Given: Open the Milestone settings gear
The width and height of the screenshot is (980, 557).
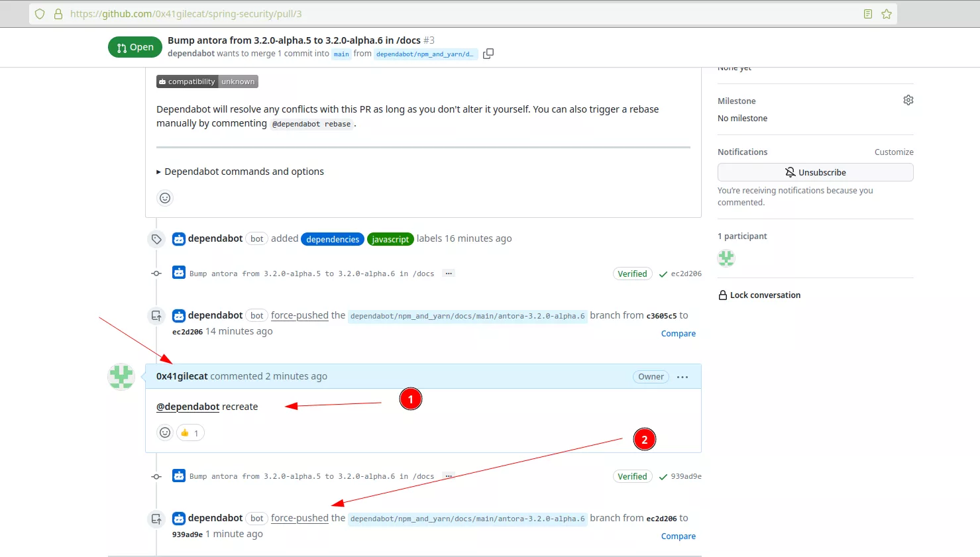Looking at the screenshot, I should (x=908, y=100).
